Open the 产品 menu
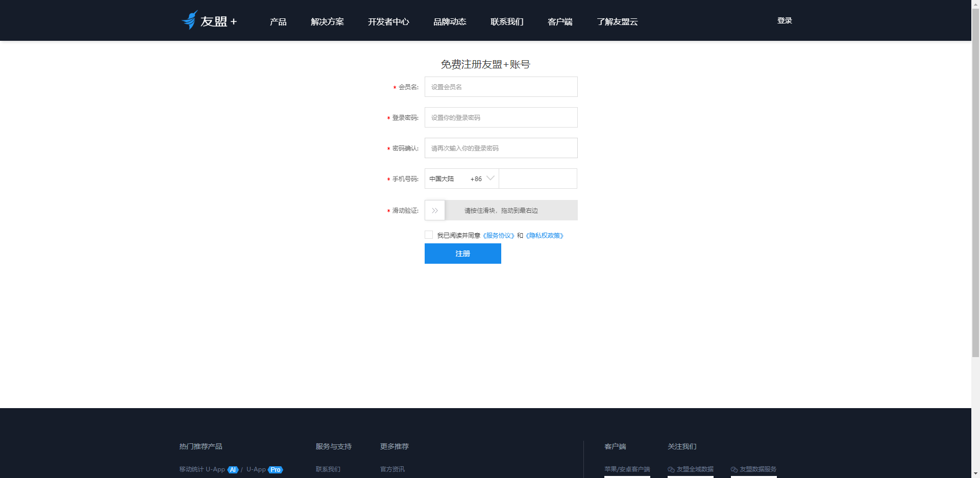 (x=278, y=21)
